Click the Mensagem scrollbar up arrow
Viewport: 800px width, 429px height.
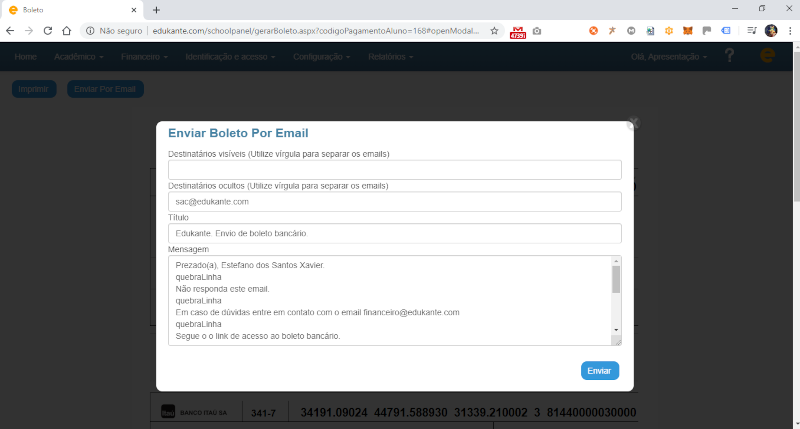(616, 261)
